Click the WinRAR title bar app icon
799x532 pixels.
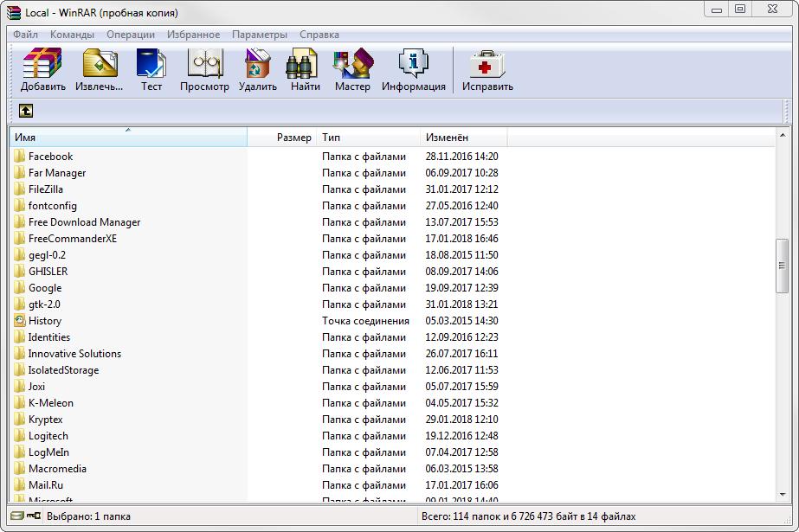coord(14,13)
